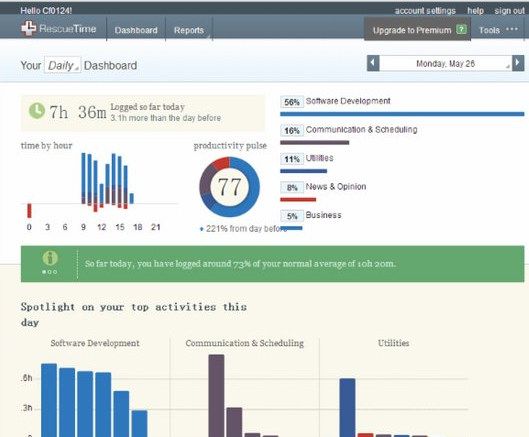Click the green clock icon
This screenshot has width=529, height=437.
(37, 111)
